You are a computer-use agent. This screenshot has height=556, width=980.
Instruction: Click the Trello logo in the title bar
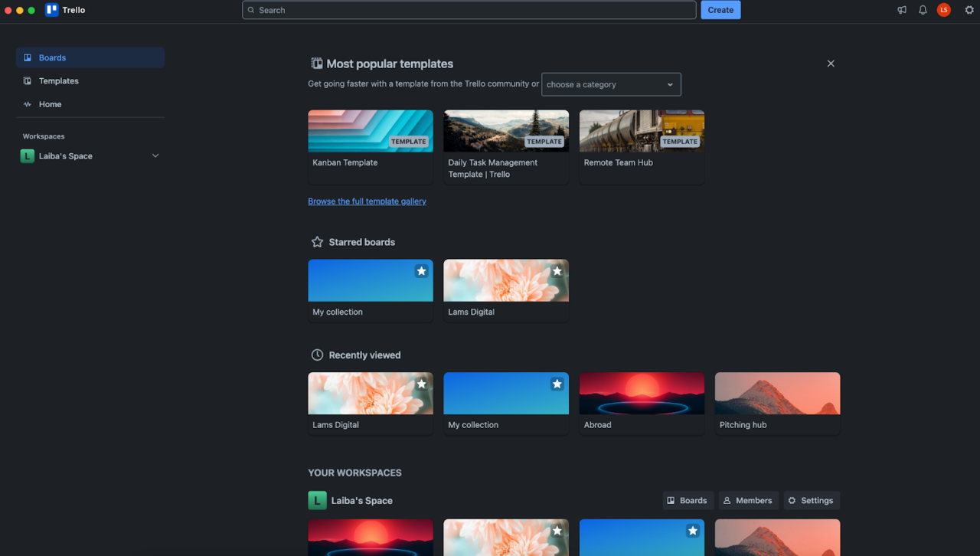click(65, 10)
